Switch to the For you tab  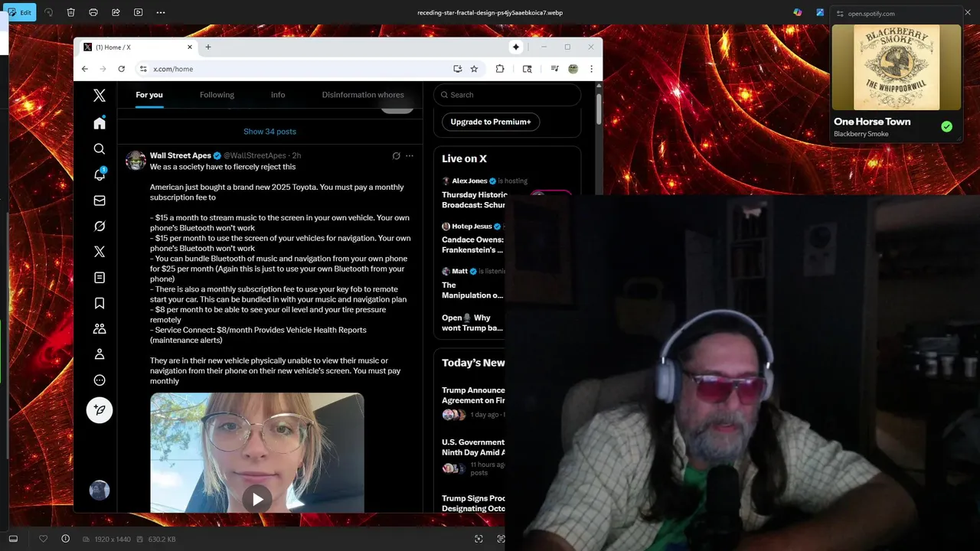click(x=149, y=95)
